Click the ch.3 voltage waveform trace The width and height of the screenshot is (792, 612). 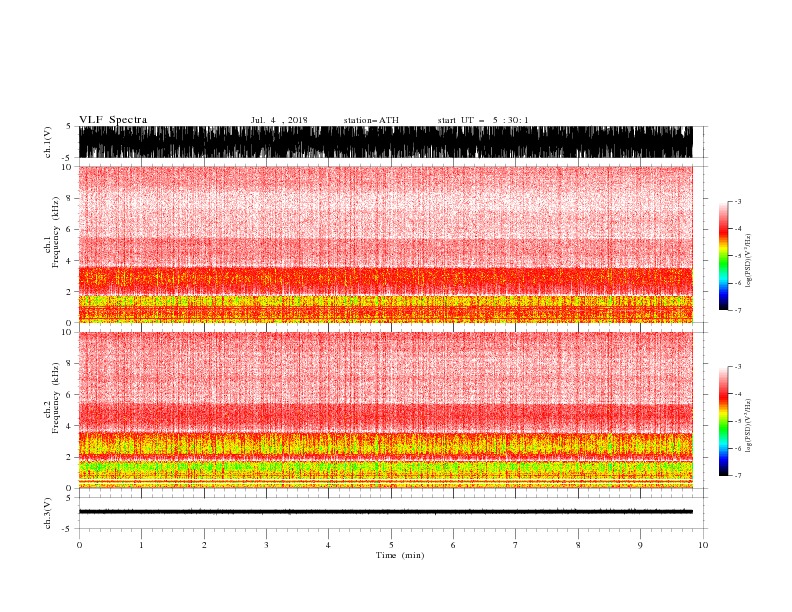tap(385, 512)
